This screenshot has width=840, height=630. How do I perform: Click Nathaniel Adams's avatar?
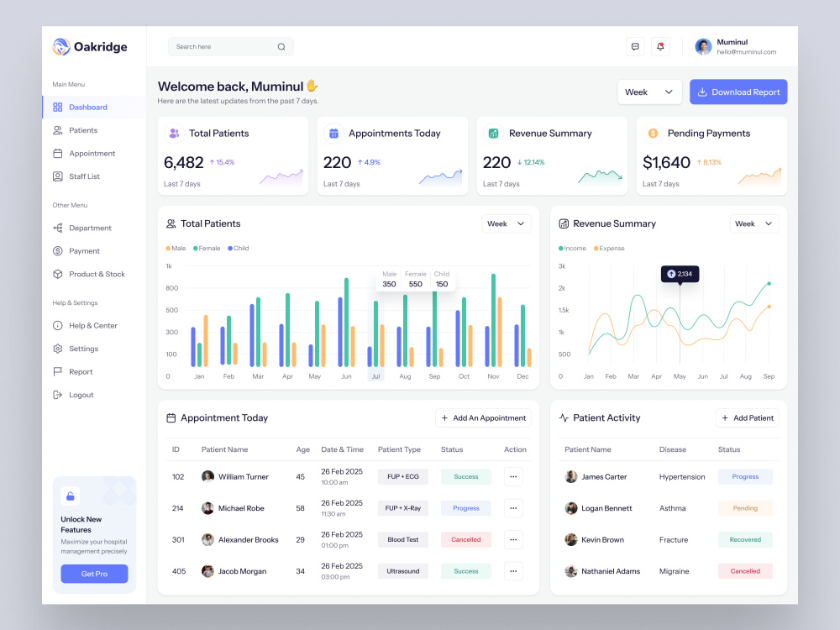click(571, 571)
